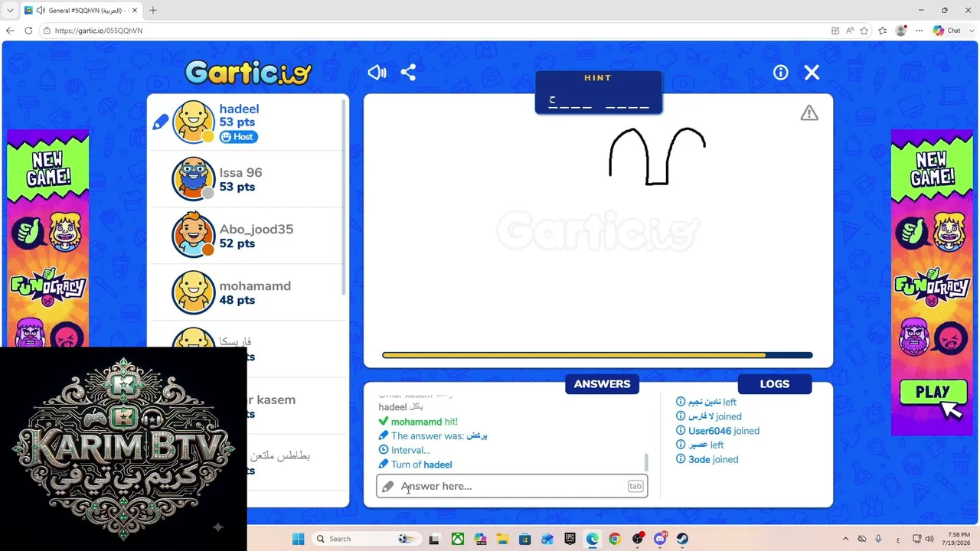Click the round timer progress bar
980x551 pixels.
[597, 355]
